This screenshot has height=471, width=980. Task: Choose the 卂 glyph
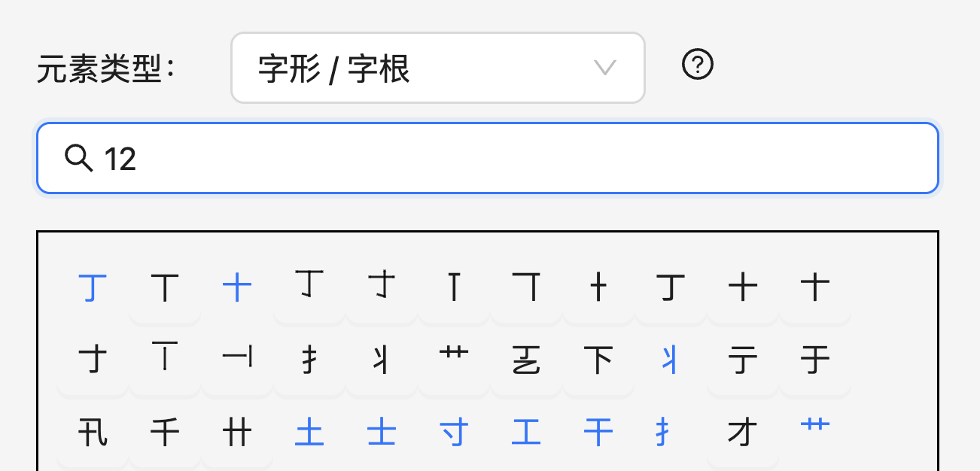[x=93, y=433]
